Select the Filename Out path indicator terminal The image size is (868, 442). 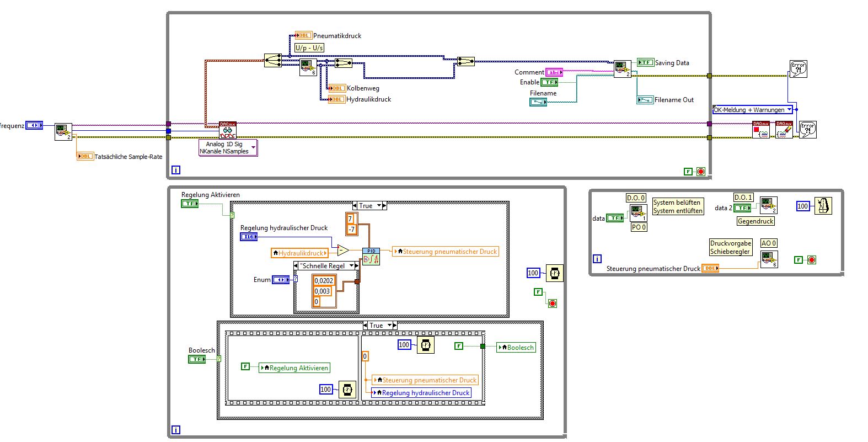click(645, 100)
